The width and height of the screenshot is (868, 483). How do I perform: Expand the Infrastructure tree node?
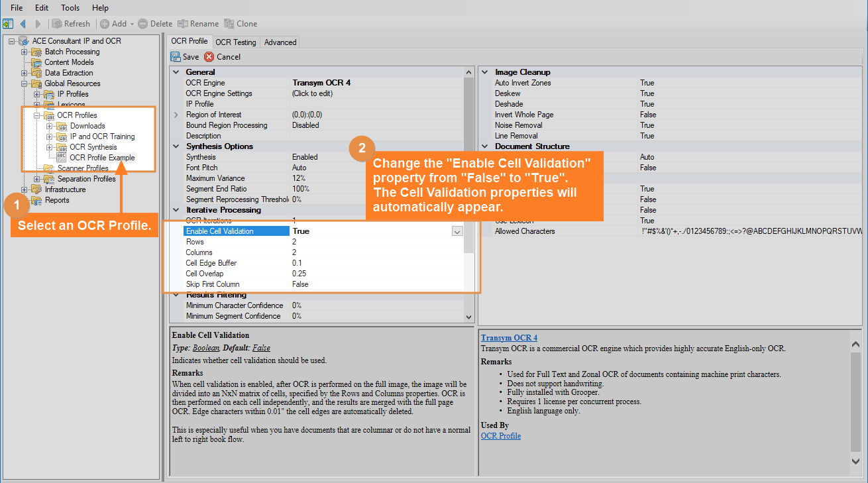pos(25,189)
